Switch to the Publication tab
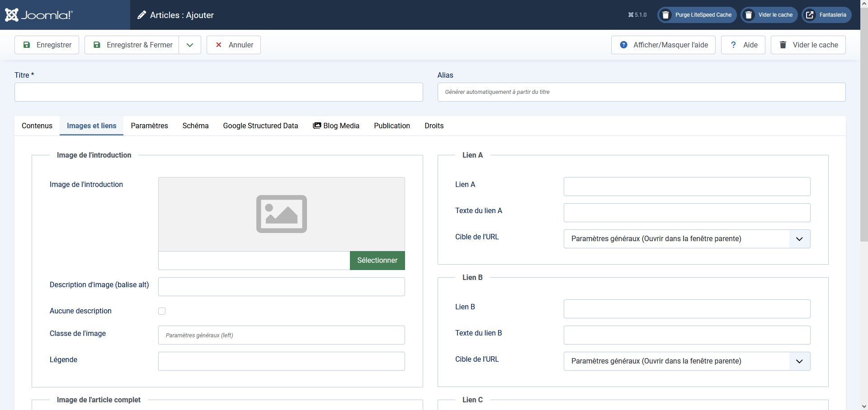The height and width of the screenshot is (410, 868). tap(392, 126)
